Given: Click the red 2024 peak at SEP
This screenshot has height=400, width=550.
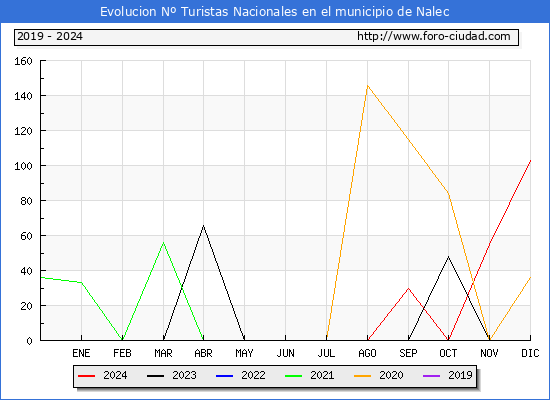Looking at the screenshot, I should [408, 288].
